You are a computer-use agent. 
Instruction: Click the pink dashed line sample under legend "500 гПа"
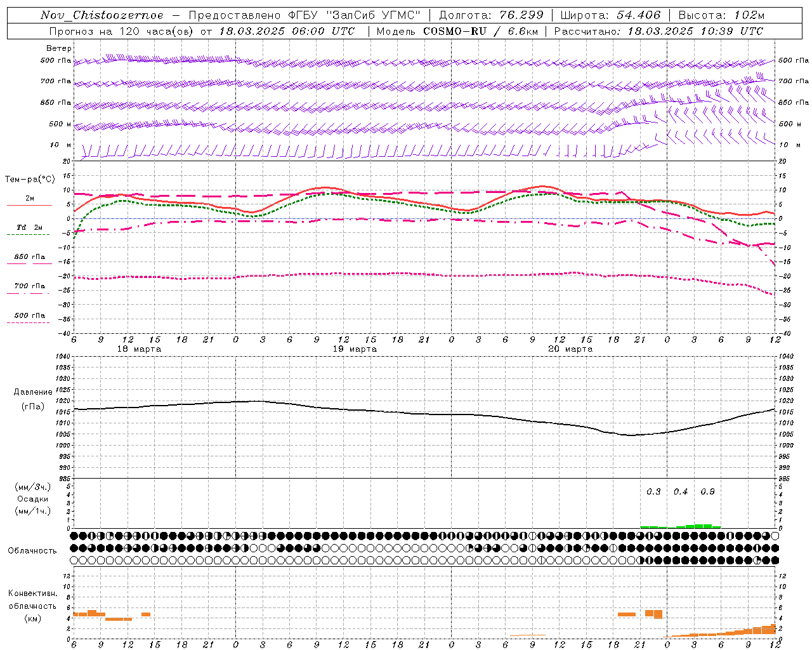click(x=29, y=322)
